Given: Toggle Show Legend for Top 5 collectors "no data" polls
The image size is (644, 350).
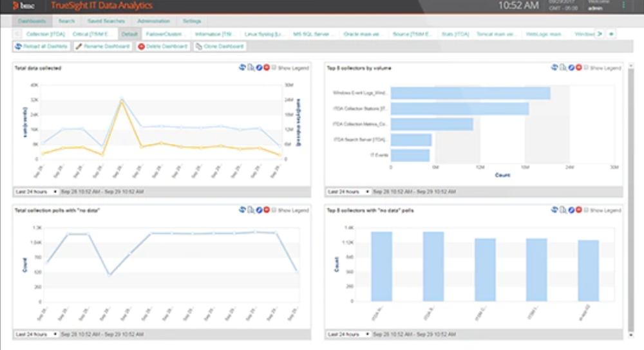Looking at the screenshot, I should click(x=586, y=210).
